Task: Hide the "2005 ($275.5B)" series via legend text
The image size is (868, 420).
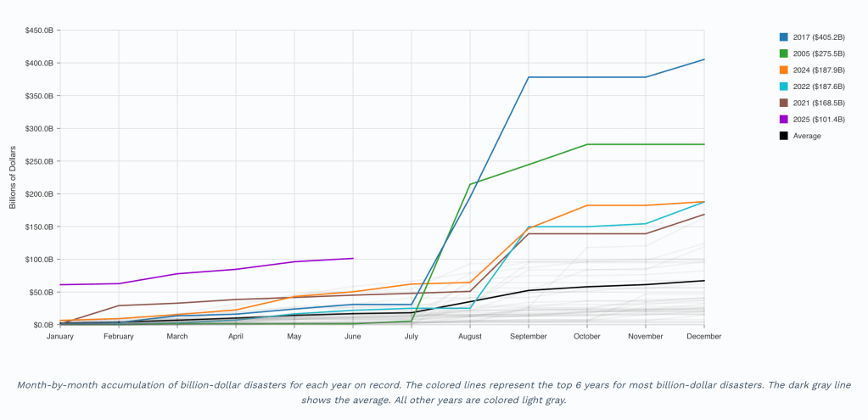Action: point(819,53)
